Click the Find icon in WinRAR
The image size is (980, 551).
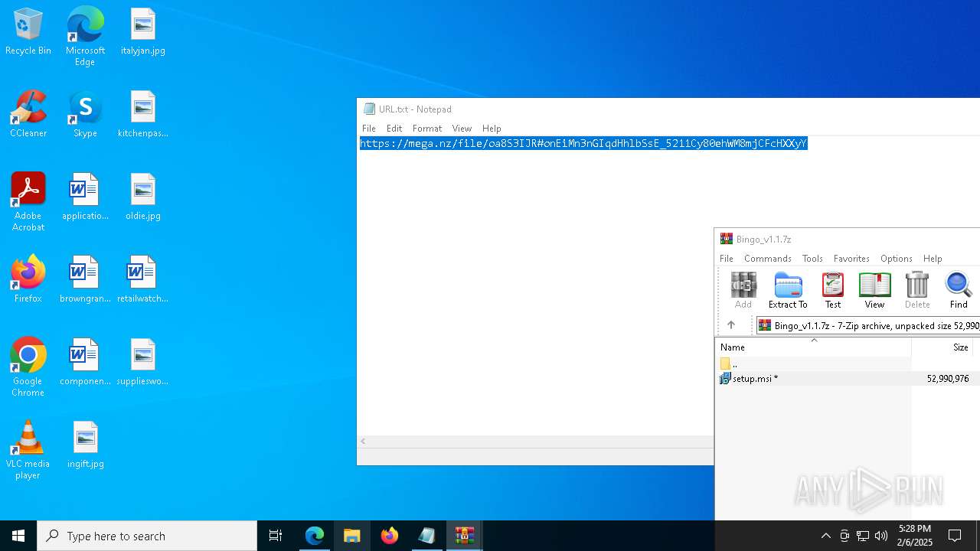959,291
